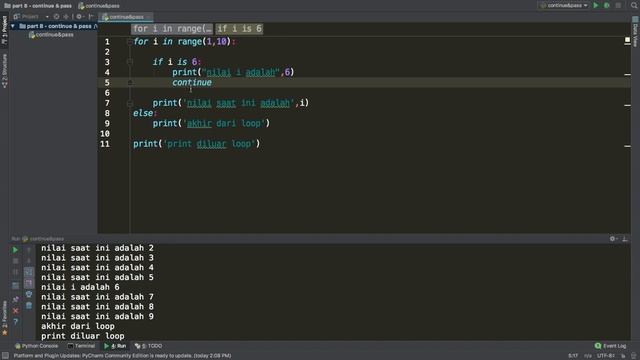Click the output line 'print diluar loop'
640x360 pixels.
click(82, 336)
